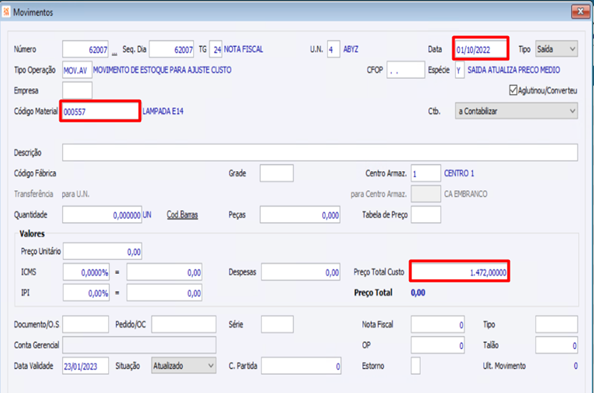Close the Movimentos window
This screenshot has height=393, width=594.
click(580, 12)
